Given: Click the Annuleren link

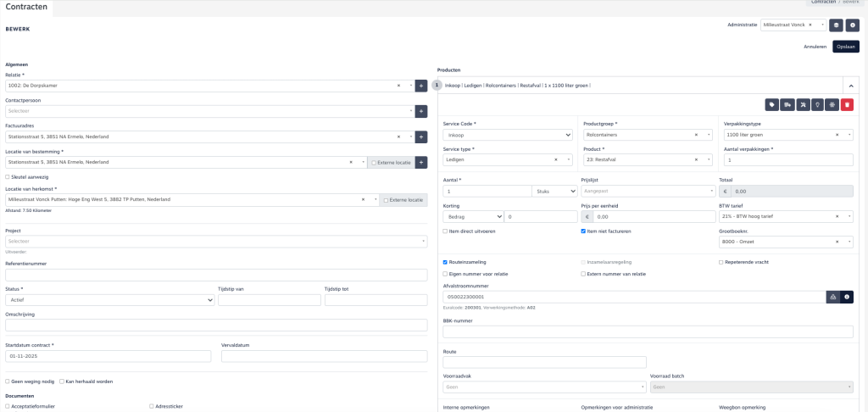Looking at the screenshot, I should pyautogui.click(x=815, y=46).
